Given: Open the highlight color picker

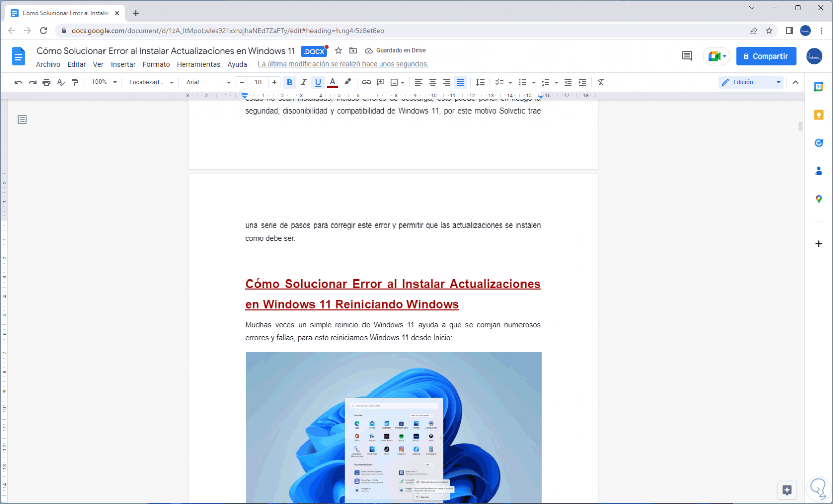Looking at the screenshot, I should [x=347, y=82].
